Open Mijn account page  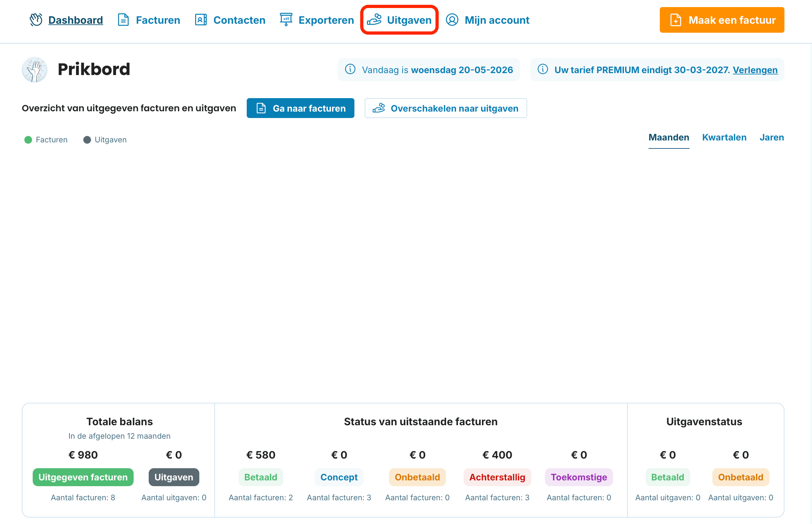click(497, 20)
